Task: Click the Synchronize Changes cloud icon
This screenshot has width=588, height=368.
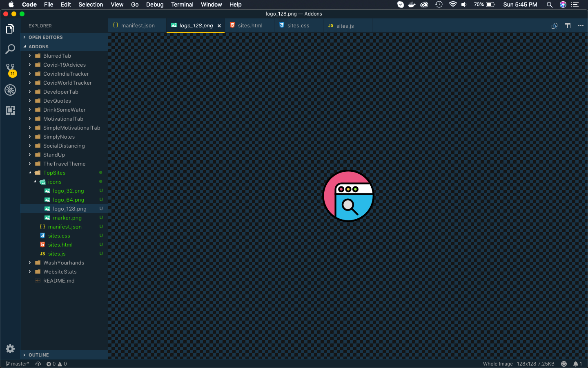Action: click(38, 364)
